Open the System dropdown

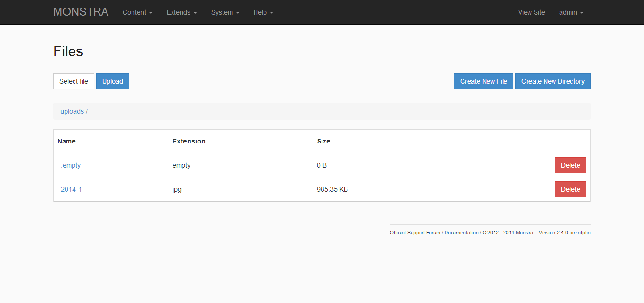pyautogui.click(x=225, y=13)
